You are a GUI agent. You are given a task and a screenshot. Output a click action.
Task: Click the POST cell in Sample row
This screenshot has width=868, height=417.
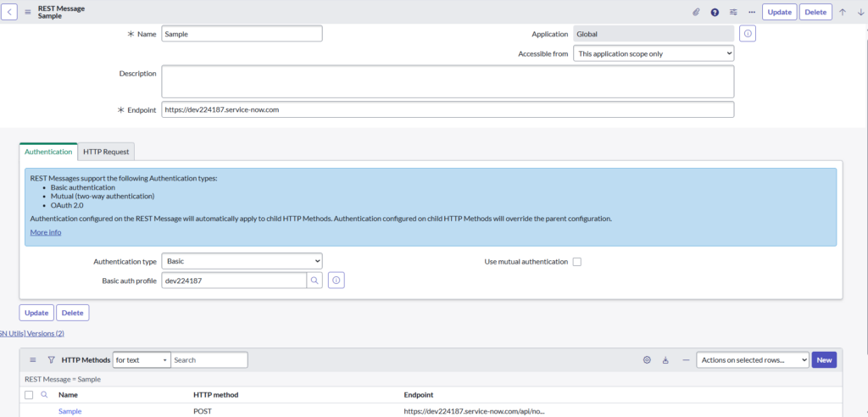(203, 411)
